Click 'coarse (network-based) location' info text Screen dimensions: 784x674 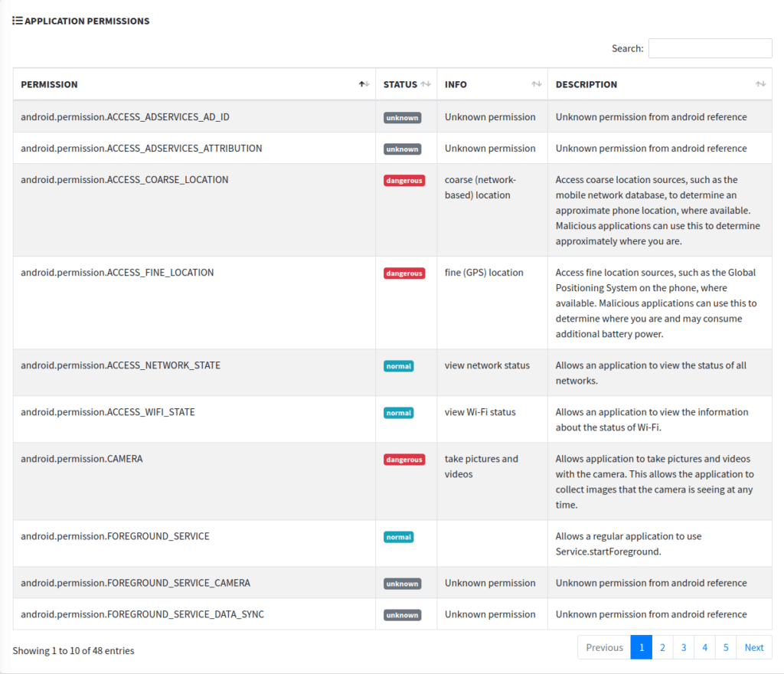[x=480, y=188]
